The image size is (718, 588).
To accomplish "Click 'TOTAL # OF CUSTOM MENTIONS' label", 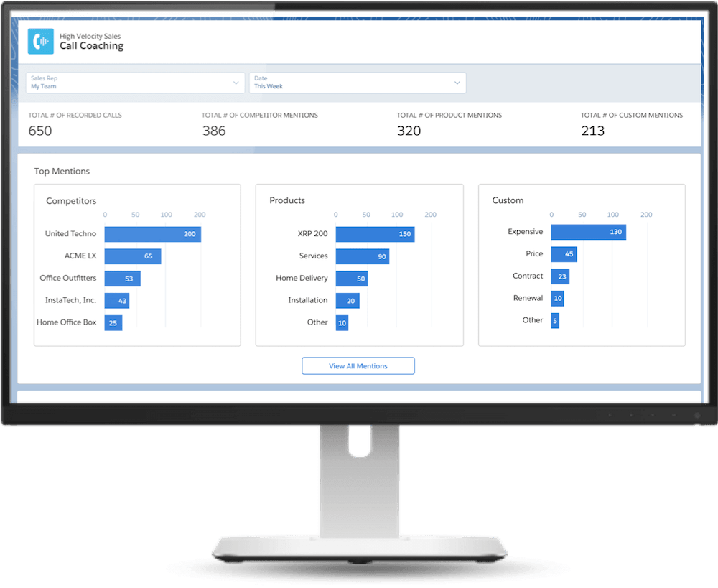I will (x=631, y=116).
